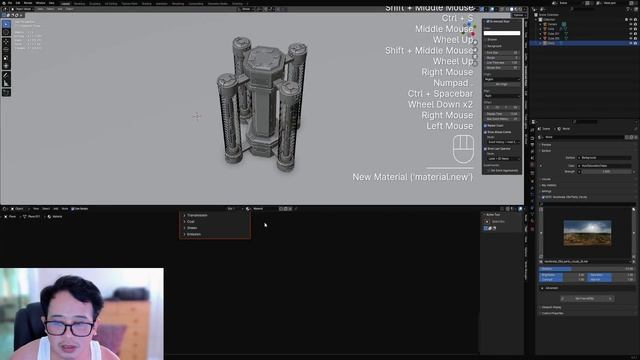The height and width of the screenshot is (360, 640).
Task: Open the Render menu
Action: click(x=28, y=3)
